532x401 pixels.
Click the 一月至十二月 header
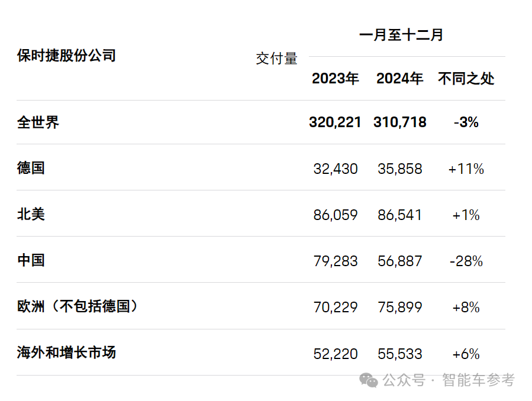coord(401,35)
